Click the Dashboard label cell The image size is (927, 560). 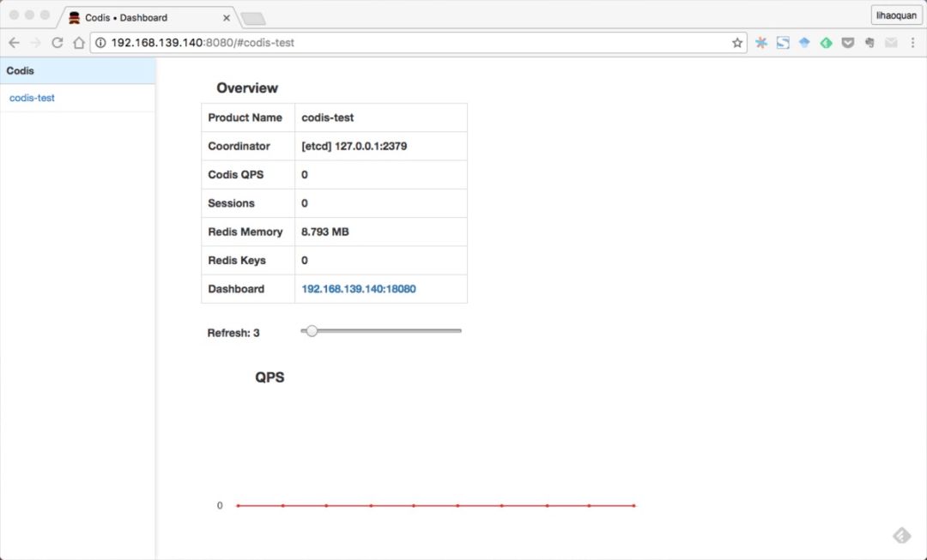(x=248, y=289)
